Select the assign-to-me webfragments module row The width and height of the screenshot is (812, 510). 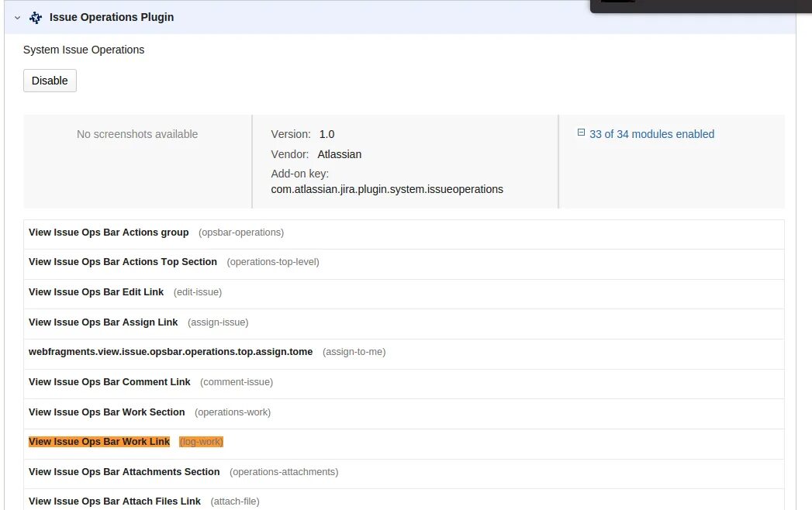point(404,352)
